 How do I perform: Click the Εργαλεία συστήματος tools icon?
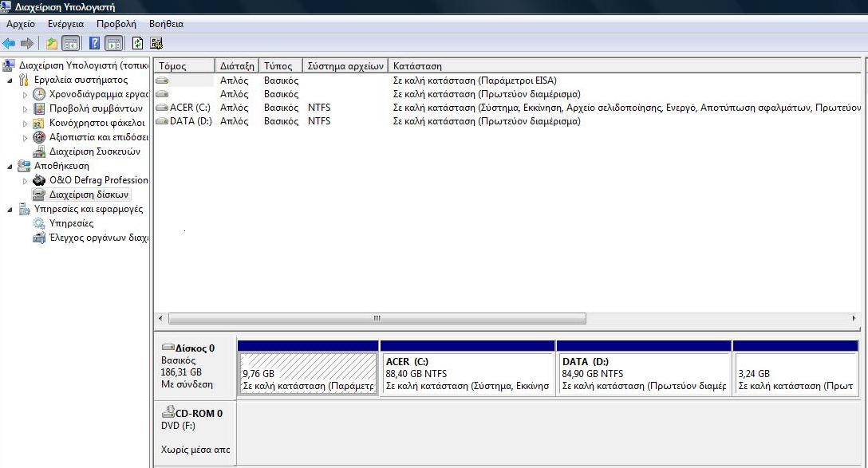[x=24, y=80]
